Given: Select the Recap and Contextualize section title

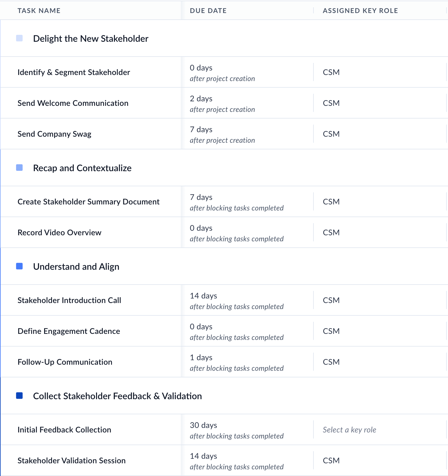Looking at the screenshot, I should 82,168.
